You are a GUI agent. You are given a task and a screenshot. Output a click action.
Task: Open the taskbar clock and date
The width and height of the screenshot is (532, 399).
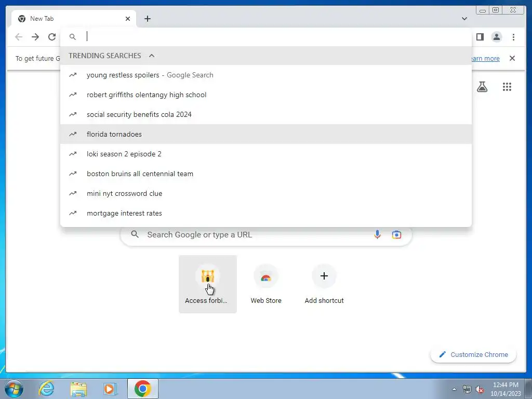click(x=506, y=389)
